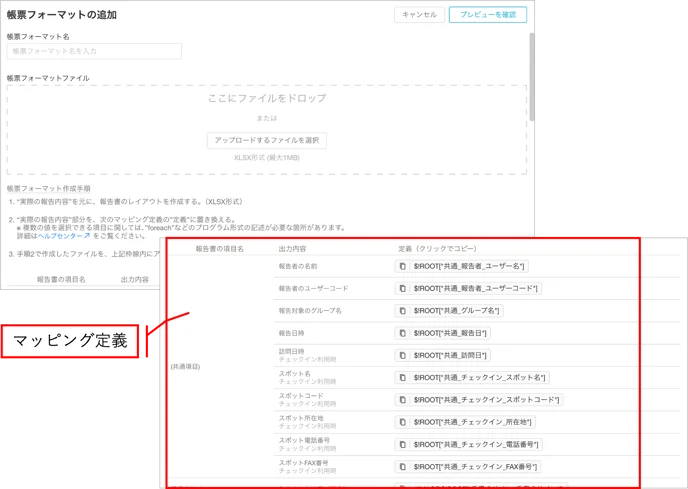Copy icon for 共通_報告日 definition

(402, 333)
